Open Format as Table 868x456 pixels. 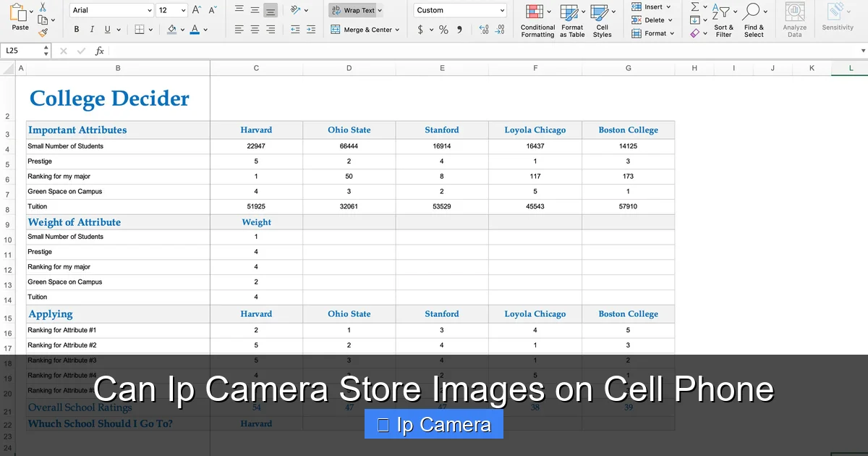click(572, 20)
